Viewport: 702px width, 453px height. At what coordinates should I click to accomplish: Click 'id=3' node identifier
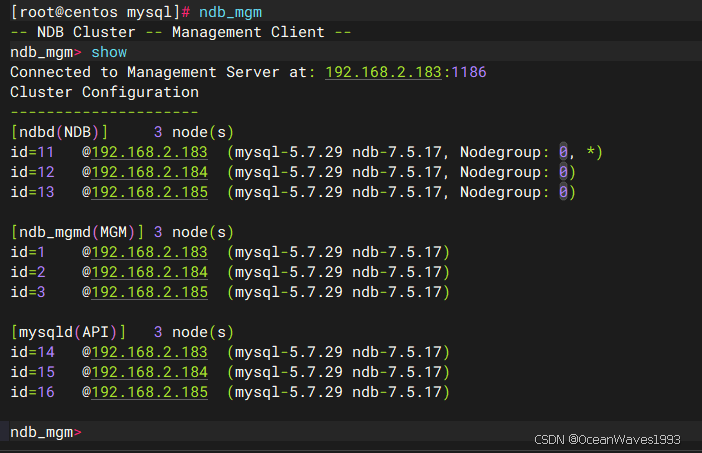[x=28, y=292]
